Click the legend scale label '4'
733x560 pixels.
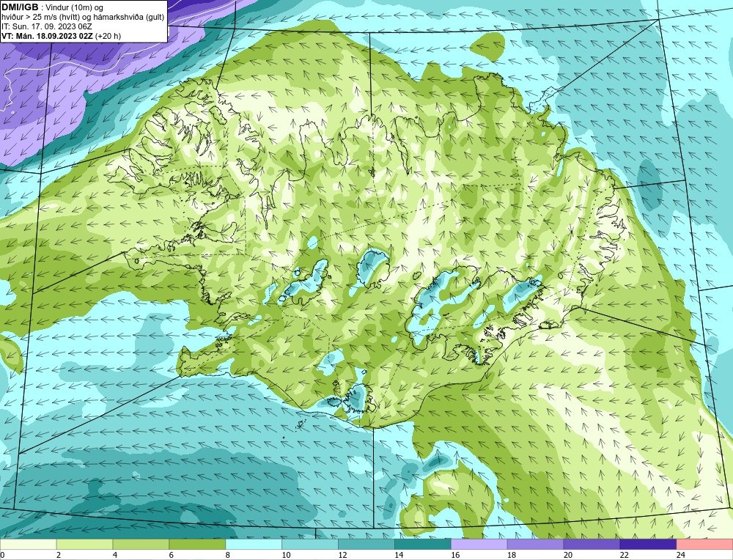click(115, 556)
